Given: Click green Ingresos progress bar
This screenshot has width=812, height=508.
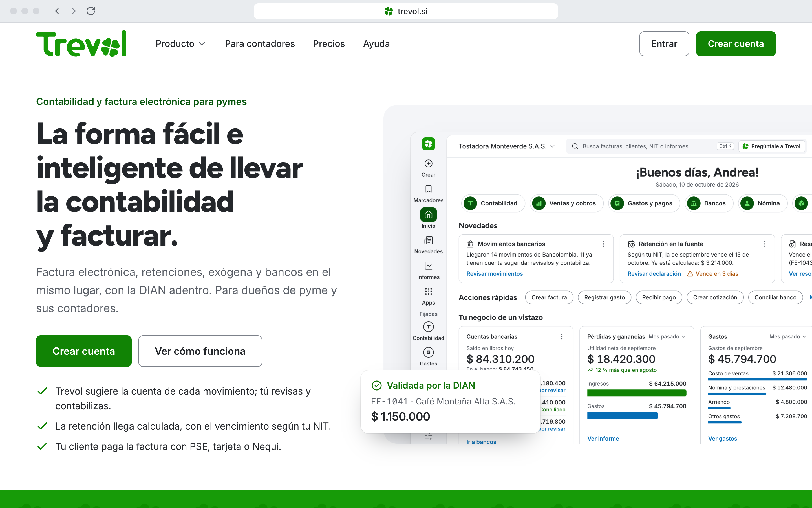Looking at the screenshot, I should 637,393.
